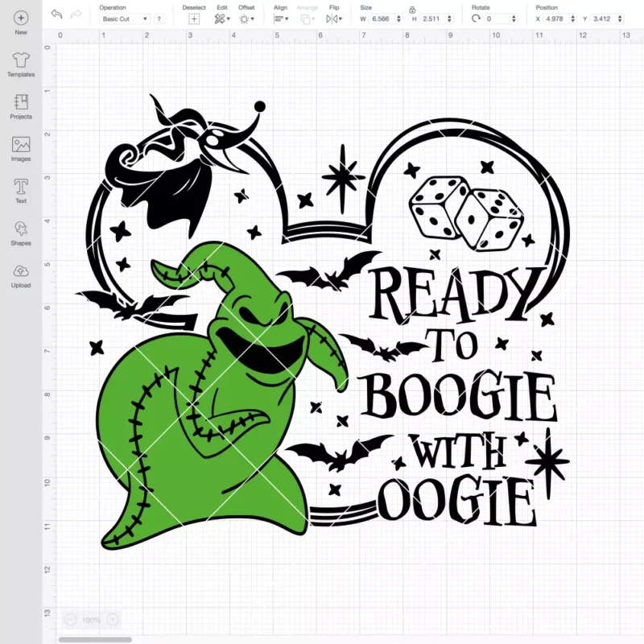Viewport: 644px width, 644px height.
Task: Undo the last action
Action: [56, 14]
